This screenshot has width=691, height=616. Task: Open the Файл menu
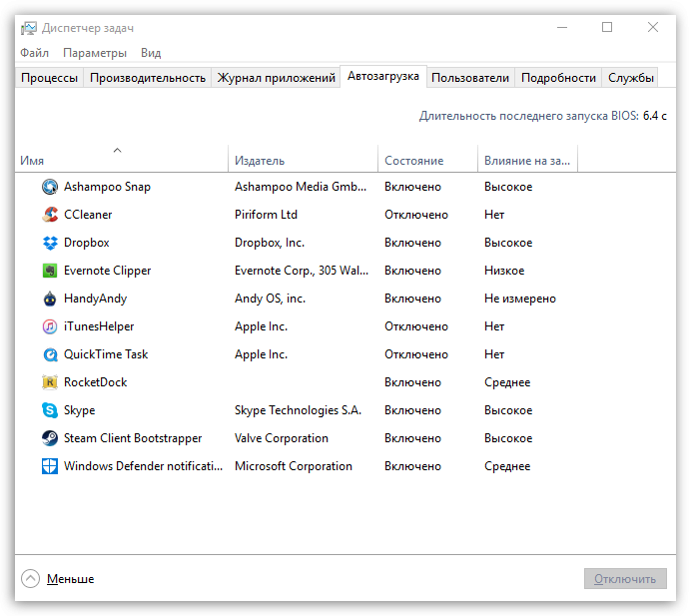click(x=34, y=53)
